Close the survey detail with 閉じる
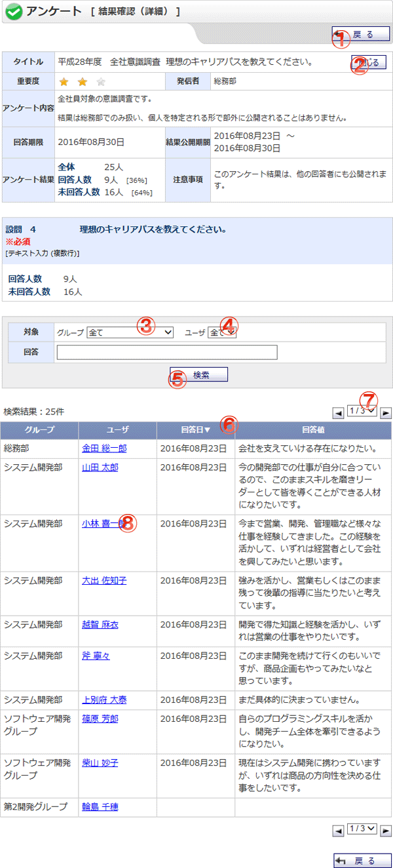The height and width of the screenshot is (868, 393). tap(367, 62)
